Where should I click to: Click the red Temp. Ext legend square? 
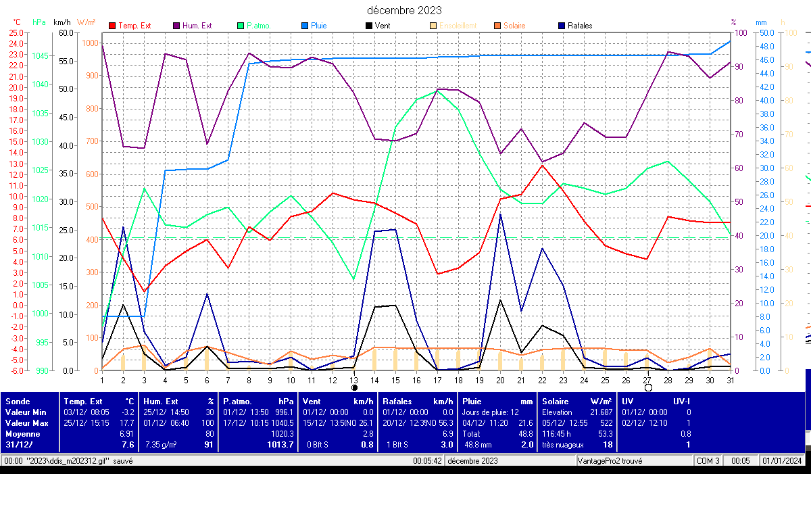(112, 26)
